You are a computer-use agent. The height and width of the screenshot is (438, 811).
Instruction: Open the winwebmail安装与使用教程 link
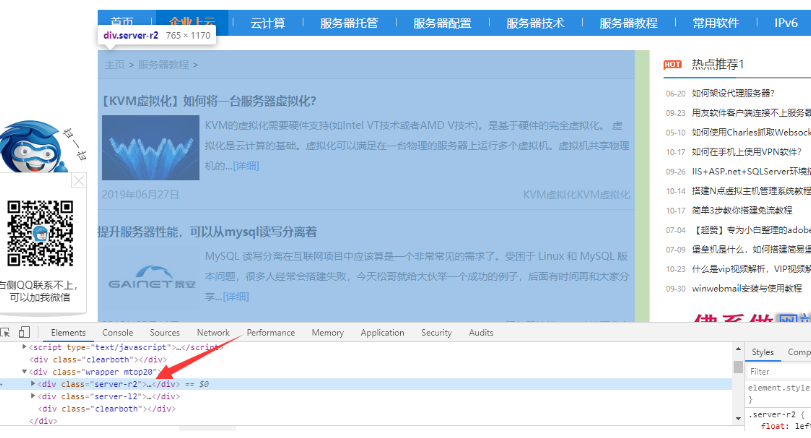pyautogui.click(x=746, y=289)
